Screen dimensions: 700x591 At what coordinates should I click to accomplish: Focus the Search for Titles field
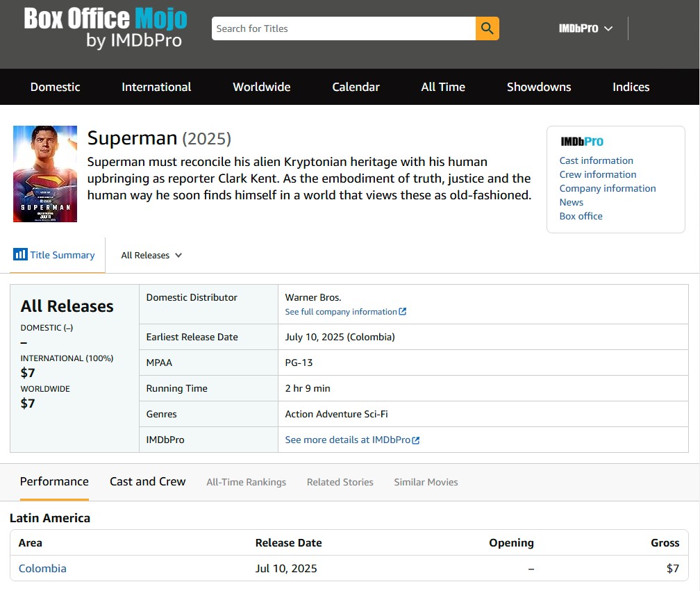[x=344, y=28]
